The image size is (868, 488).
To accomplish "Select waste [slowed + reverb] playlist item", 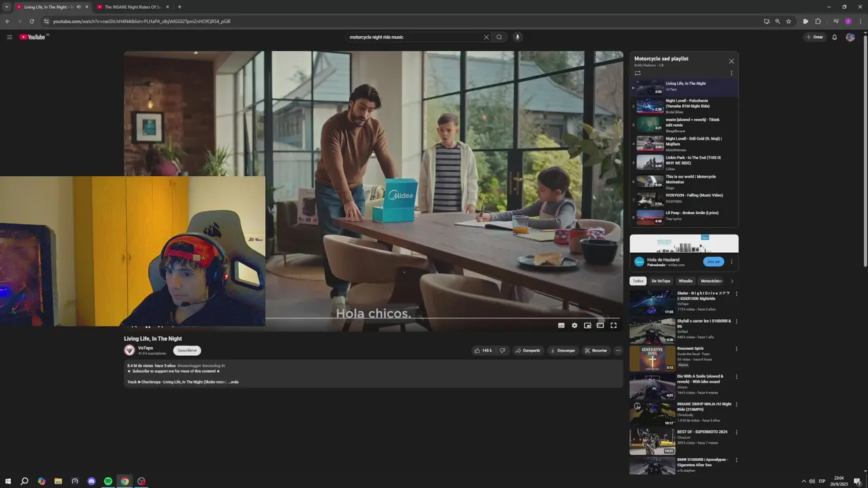I will point(684,125).
